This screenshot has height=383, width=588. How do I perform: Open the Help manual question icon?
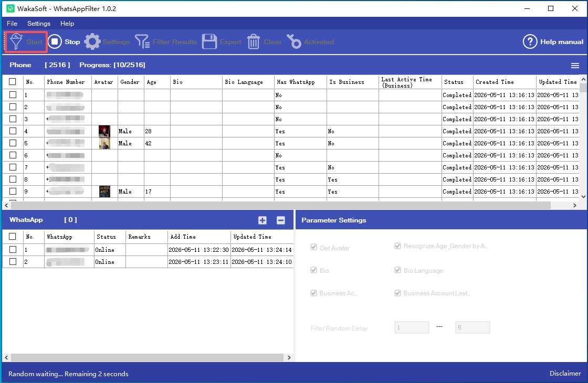[530, 41]
